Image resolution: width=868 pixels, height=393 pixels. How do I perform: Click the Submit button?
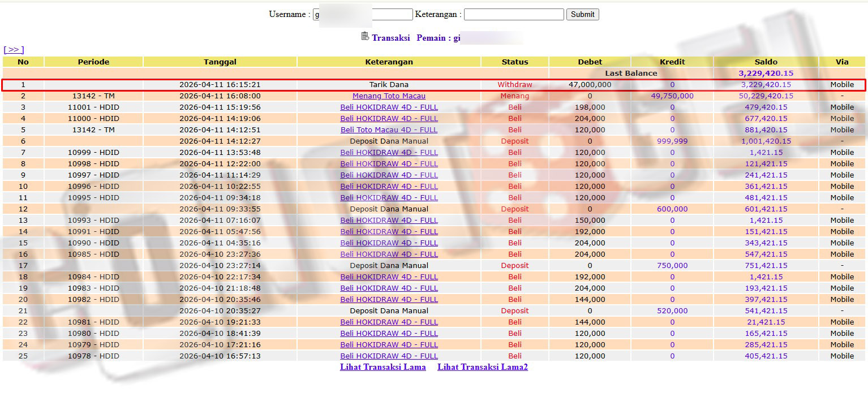[x=582, y=15]
